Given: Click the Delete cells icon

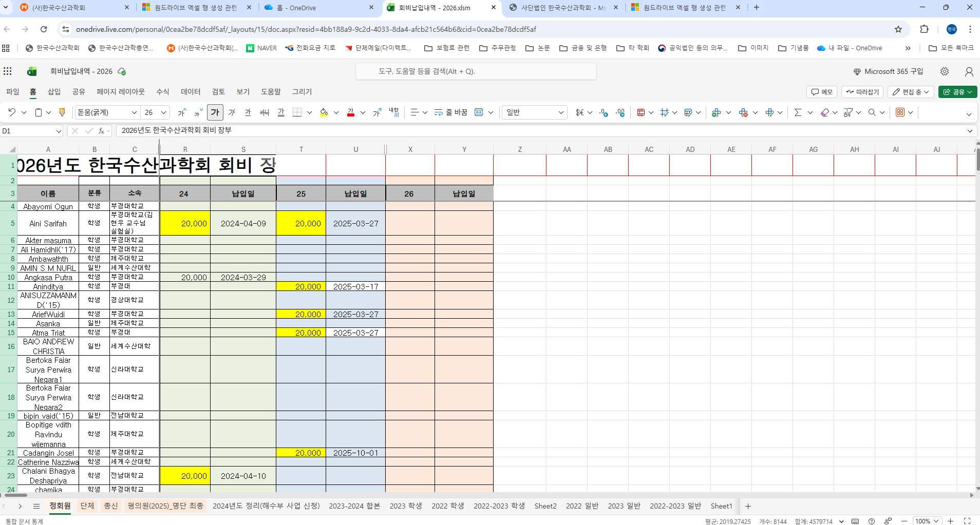Looking at the screenshot, I should coord(743,112).
